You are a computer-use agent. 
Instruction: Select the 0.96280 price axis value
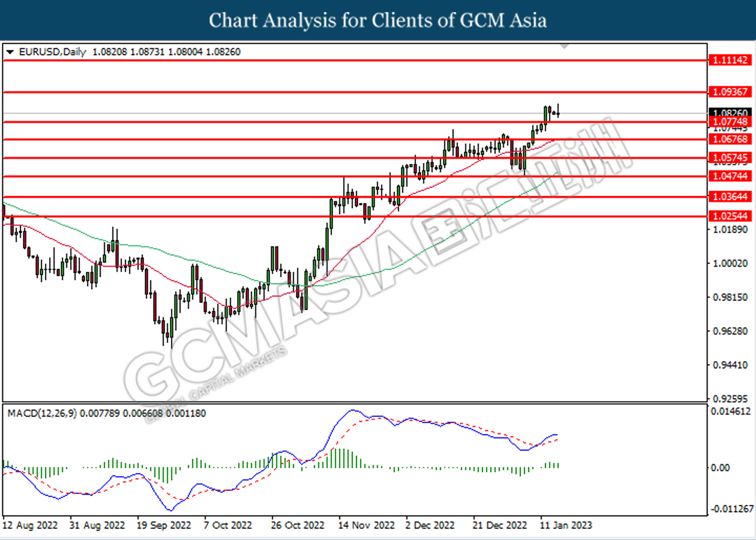730,331
